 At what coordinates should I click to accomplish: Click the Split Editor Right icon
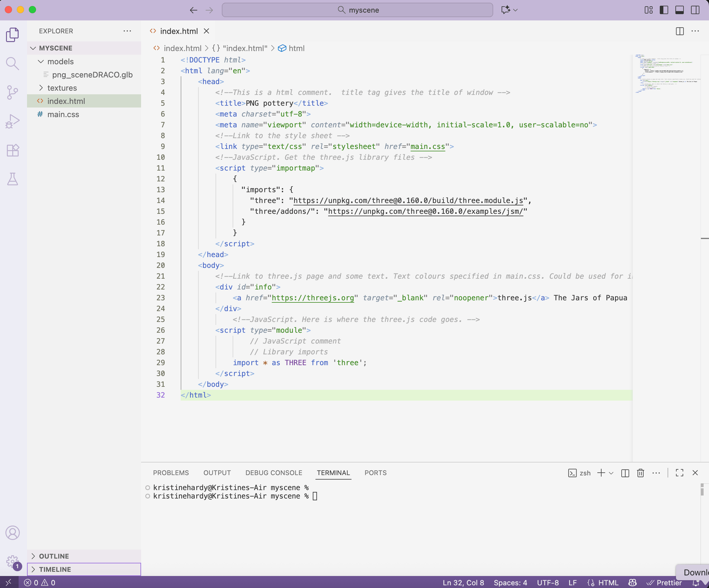click(680, 31)
